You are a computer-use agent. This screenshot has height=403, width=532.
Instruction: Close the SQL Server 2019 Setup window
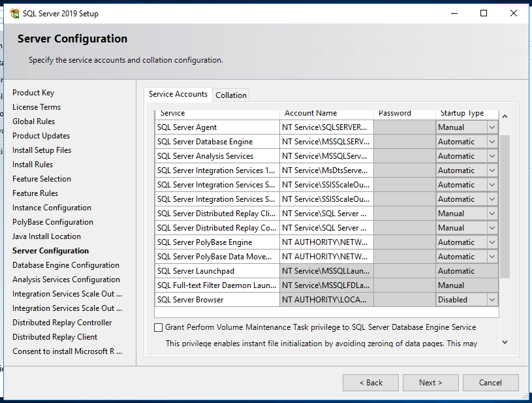514,13
